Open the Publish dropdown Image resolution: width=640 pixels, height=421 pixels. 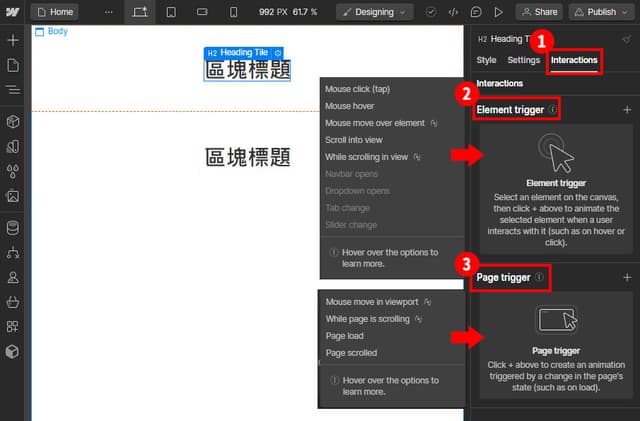[x=601, y=12]
